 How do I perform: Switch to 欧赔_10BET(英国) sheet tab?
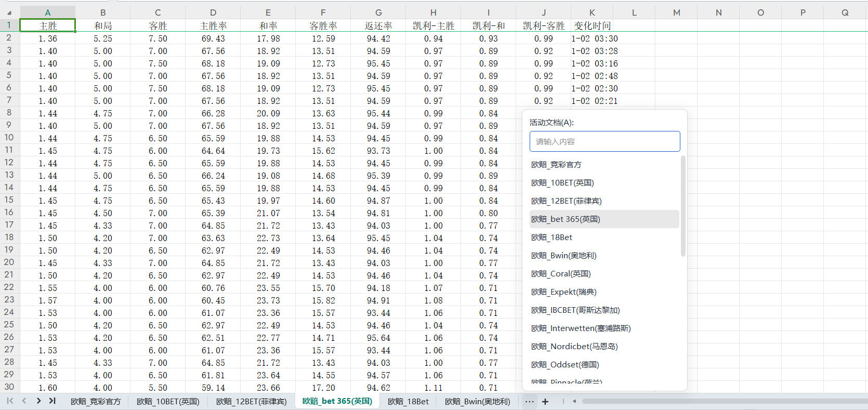click(x=168, y=401)
